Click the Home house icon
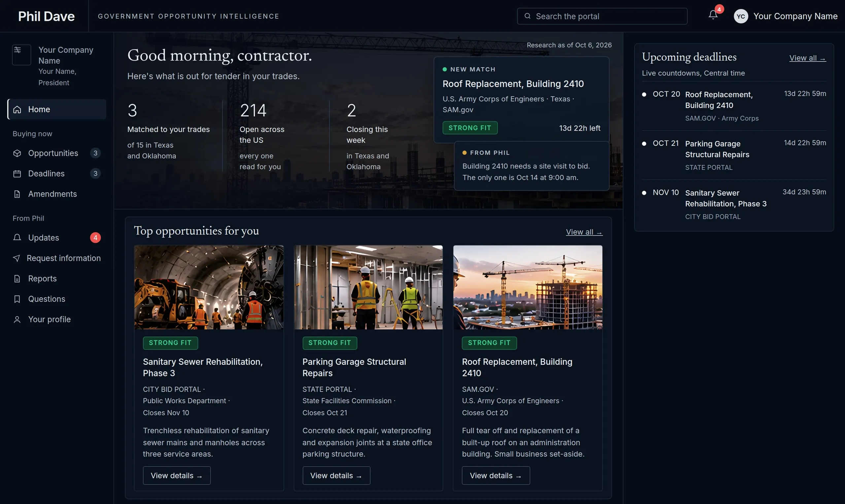Screen dimensions: 845x504 17,110
